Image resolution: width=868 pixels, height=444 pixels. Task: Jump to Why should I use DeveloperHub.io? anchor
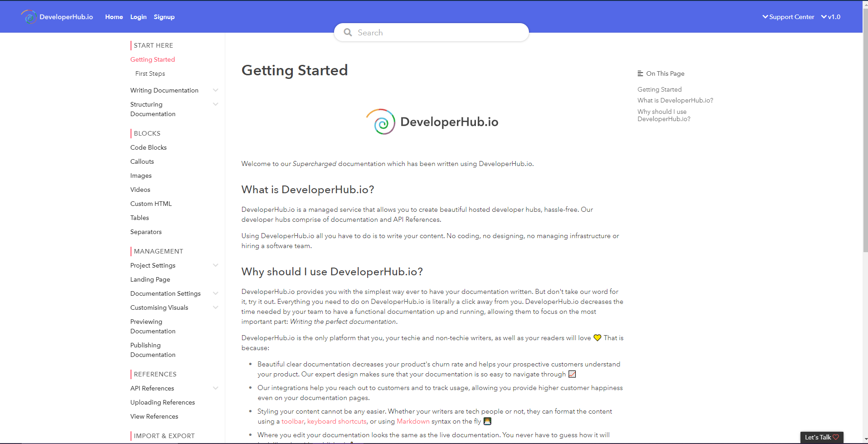tap(664, 115)
